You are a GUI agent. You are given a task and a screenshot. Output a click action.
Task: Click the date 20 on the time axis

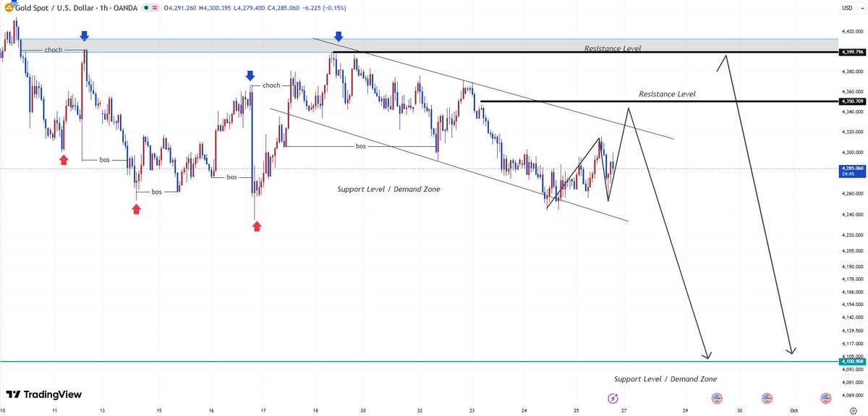tap(363, 410)
